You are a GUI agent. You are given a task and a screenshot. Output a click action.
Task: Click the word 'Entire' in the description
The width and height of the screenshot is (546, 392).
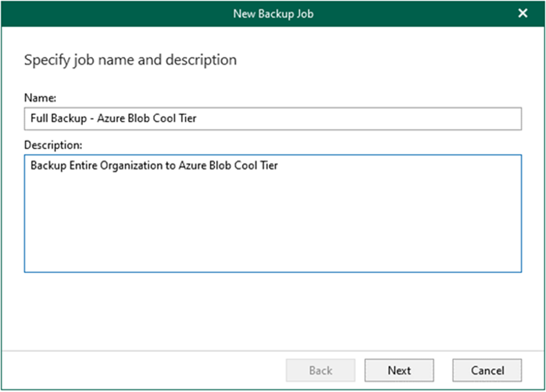tap(83, 166)
